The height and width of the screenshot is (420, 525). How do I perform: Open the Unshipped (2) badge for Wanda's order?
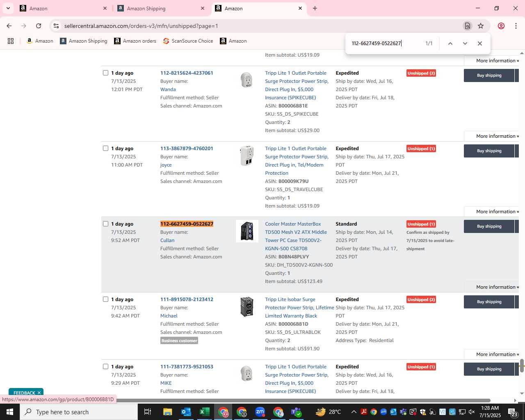pyautogui.click(x=421, y=73)
